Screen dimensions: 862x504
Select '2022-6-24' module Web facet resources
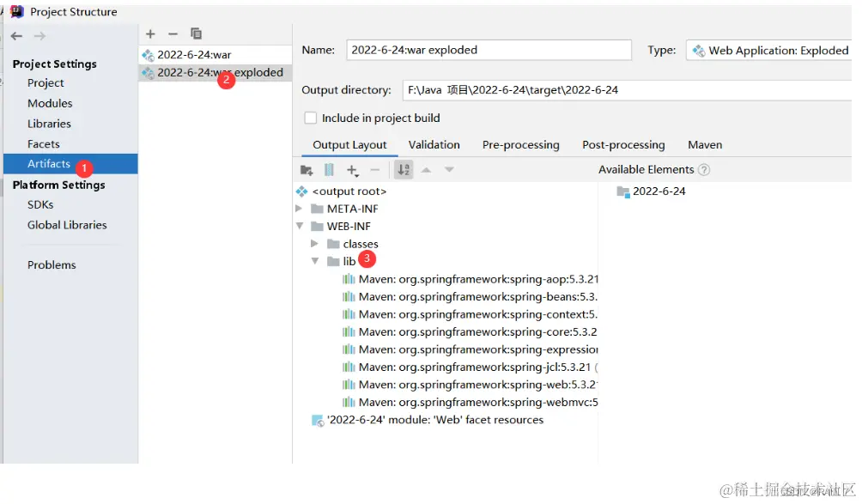point(428,421)
